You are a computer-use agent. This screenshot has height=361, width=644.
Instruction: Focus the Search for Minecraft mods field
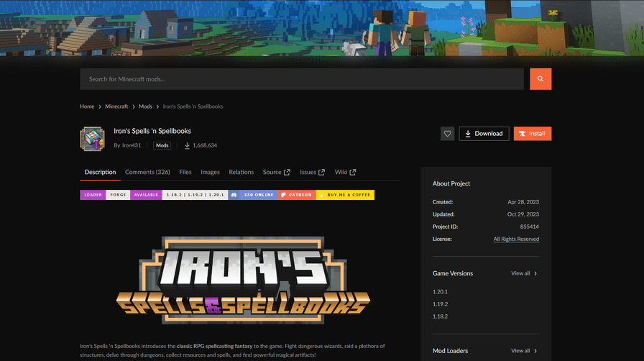(x=302, y=79)
